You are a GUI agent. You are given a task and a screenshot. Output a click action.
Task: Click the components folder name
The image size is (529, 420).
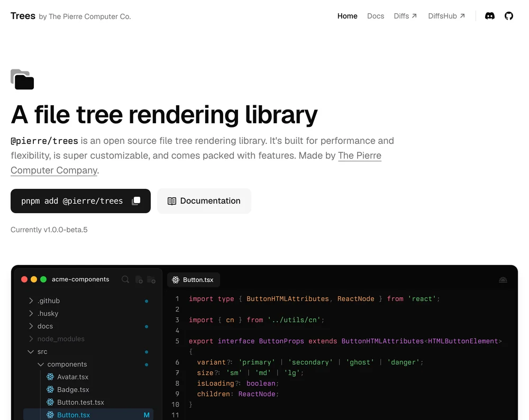[x=67, y=364]
